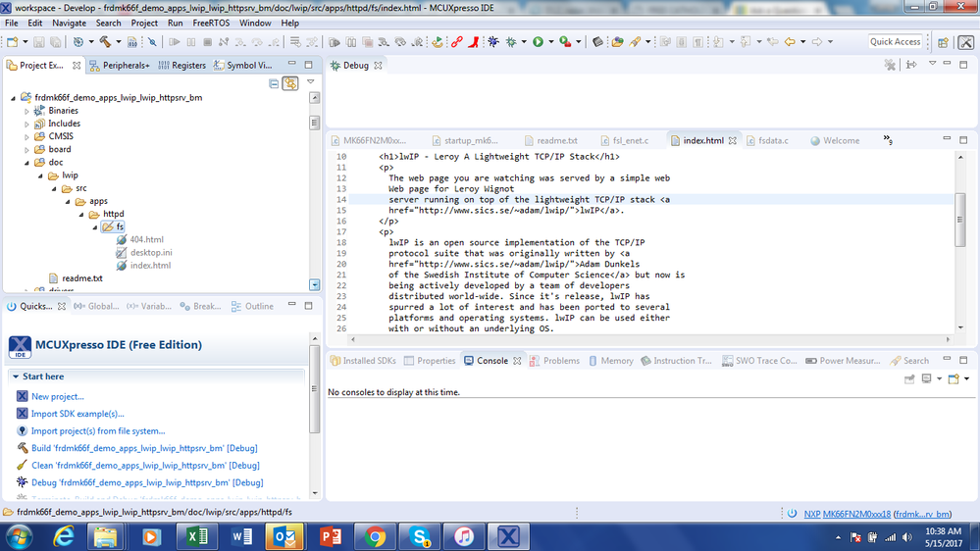
Task: Select index.html in project tree
Action: point(150,266)
